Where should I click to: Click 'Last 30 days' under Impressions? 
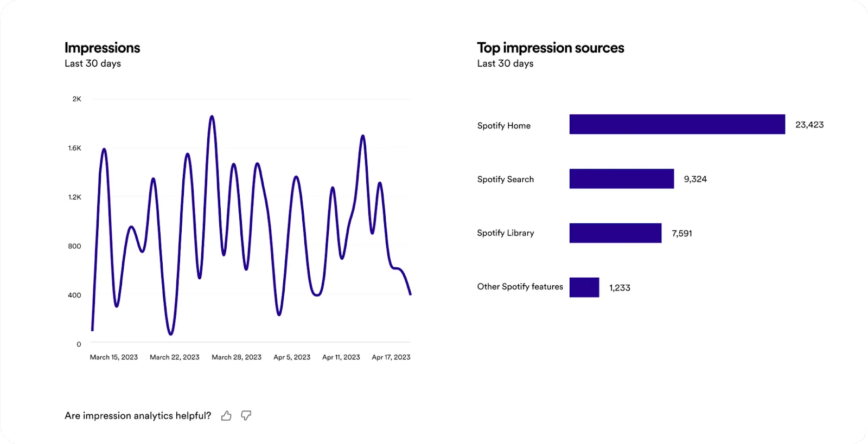(x=93, y=63)
